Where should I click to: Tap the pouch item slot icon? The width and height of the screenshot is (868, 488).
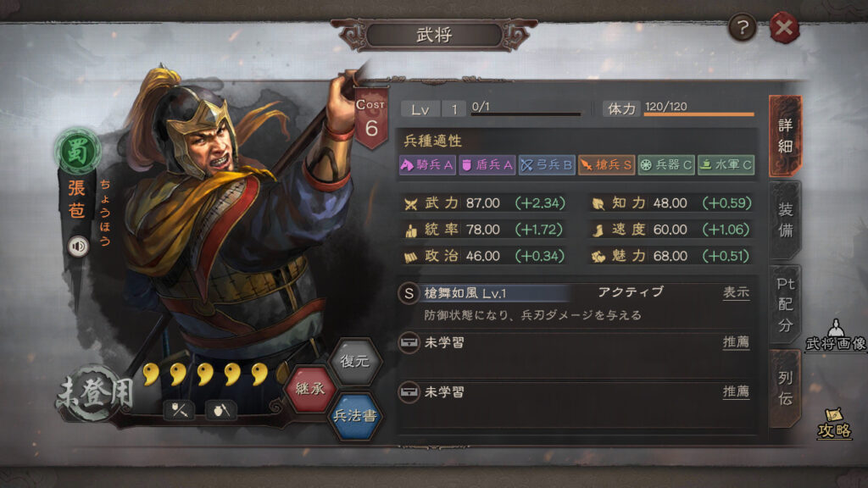point(221,411)
